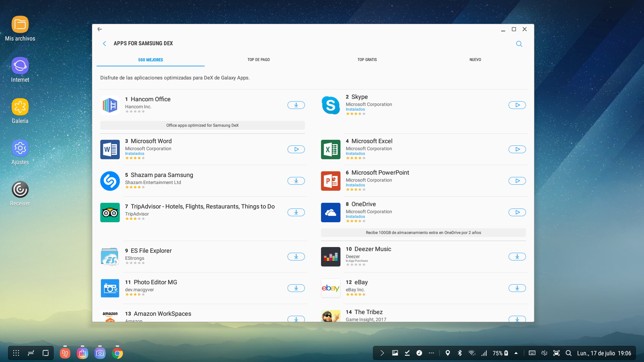The image size is (644, 362).
Task: Switch to the TOP GRATIS tab
Action: (x=367, y=60)
